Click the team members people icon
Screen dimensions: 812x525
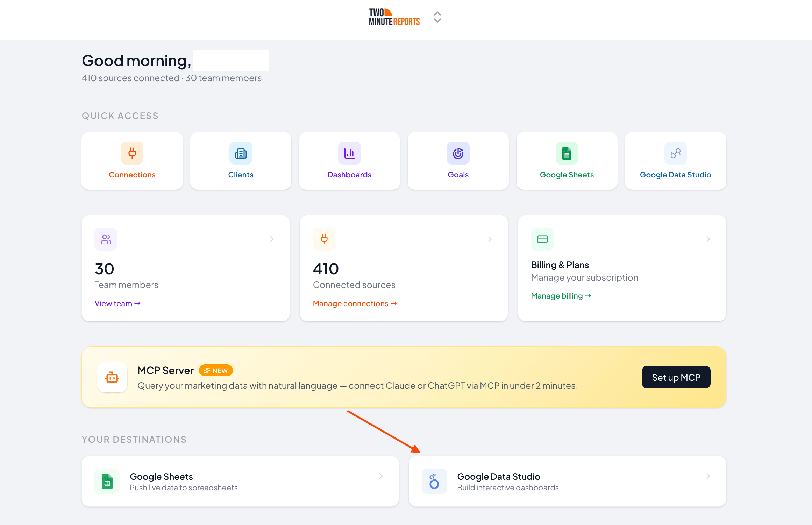[106, 239]
